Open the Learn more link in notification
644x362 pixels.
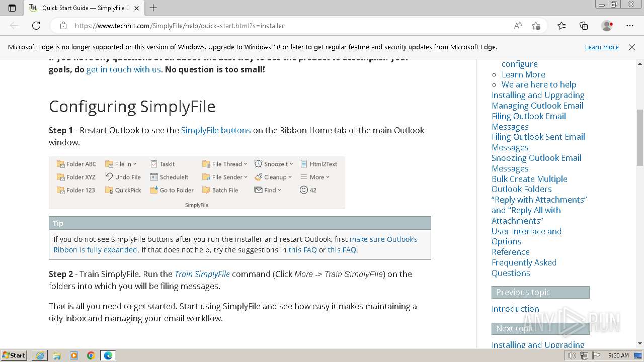(602, 47)
